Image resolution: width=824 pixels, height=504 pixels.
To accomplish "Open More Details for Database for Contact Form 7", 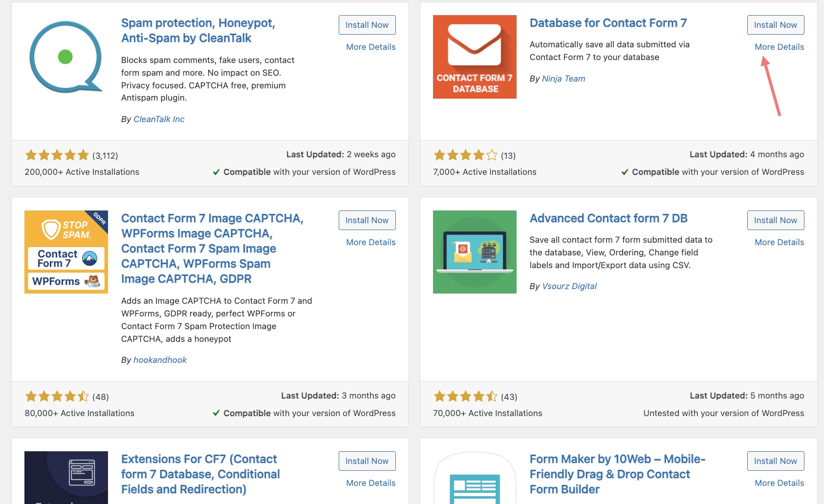I will tap(780, 47).
